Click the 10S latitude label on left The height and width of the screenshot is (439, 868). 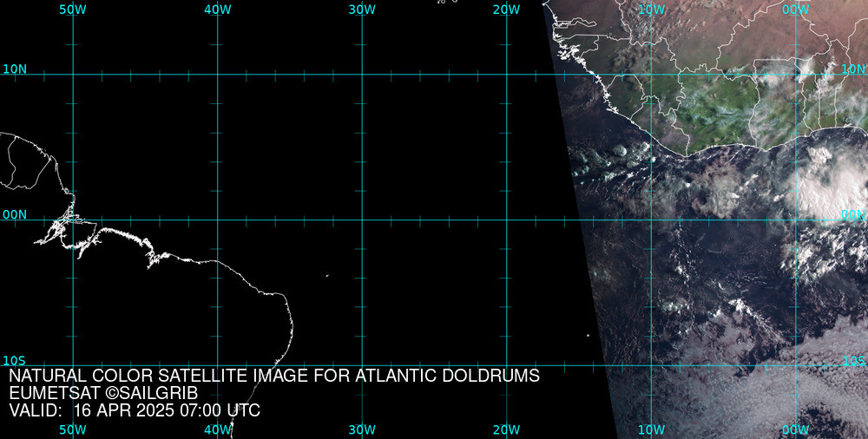[x=15, y=361]
